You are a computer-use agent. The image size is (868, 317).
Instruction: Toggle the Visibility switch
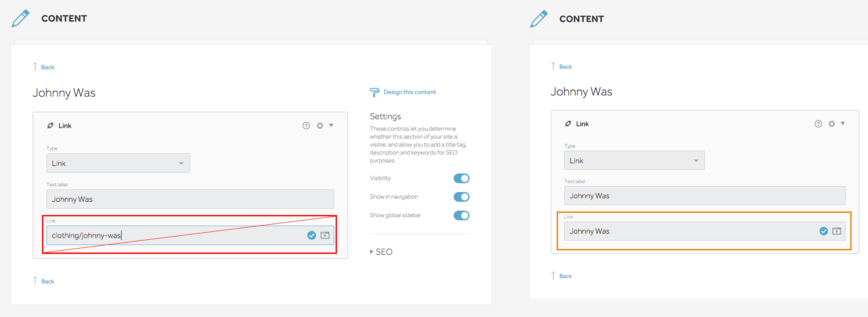click(x=461, y=178)
